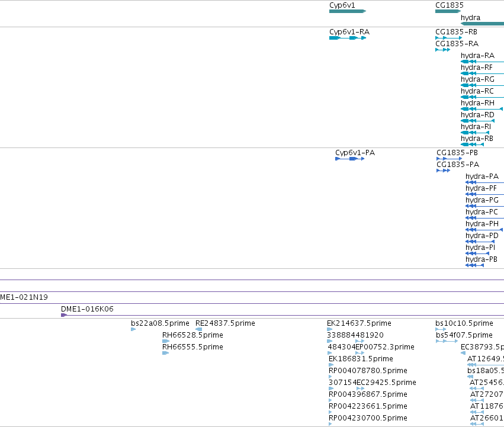The image size is (504, 427).
Task: Select protein CG1835-PA
Action: 458,165
